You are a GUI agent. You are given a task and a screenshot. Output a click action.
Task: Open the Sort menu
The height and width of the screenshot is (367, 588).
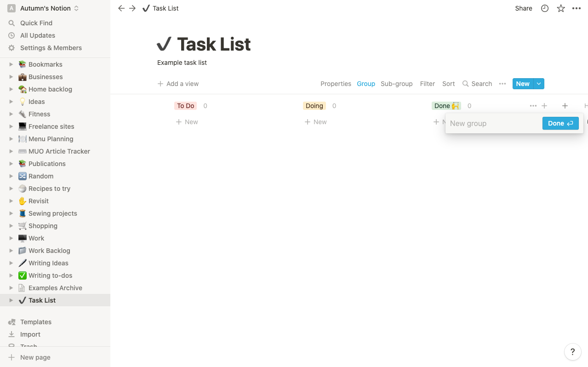pos(448,84)
